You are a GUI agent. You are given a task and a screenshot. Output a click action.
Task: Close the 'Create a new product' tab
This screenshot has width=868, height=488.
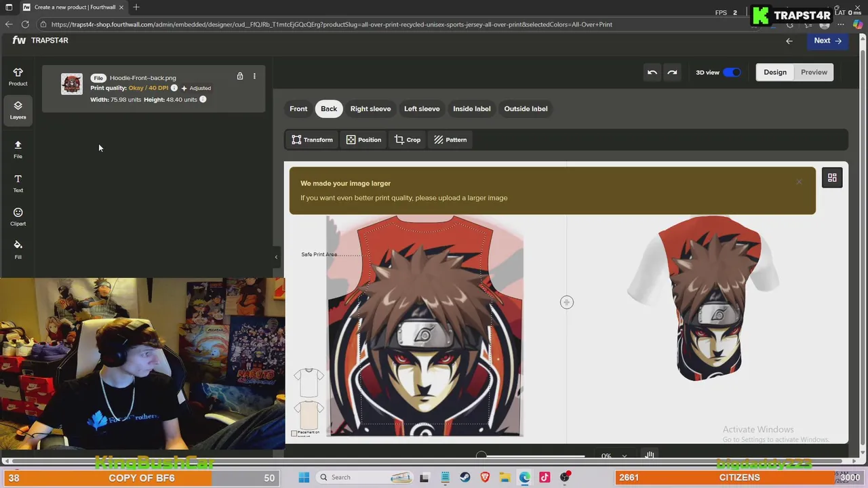(x=123, y=7)
